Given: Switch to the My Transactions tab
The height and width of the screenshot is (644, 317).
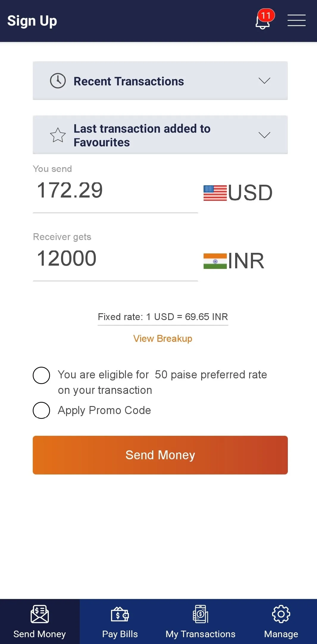Looking at the screenshot, I should pos(200,621).
